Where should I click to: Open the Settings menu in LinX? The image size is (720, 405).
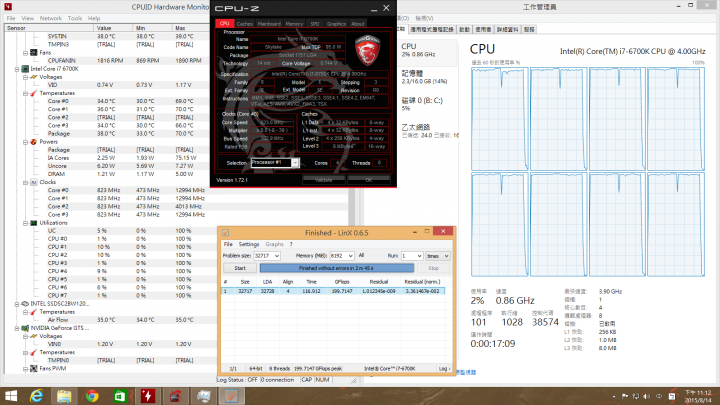point(249,244)
